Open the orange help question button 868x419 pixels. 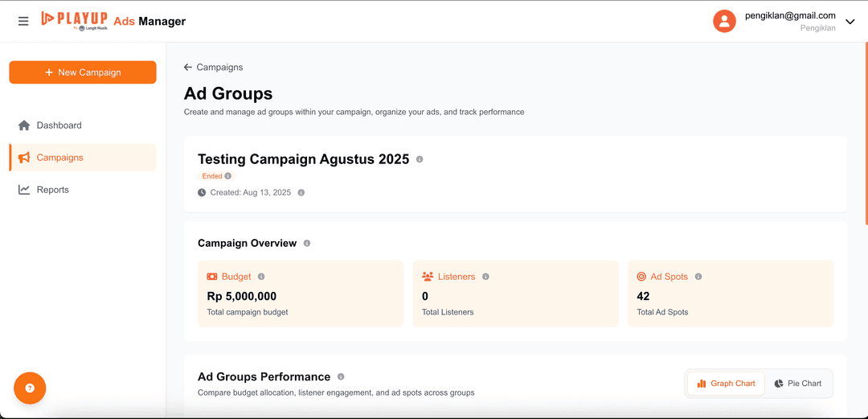point(30,388)
